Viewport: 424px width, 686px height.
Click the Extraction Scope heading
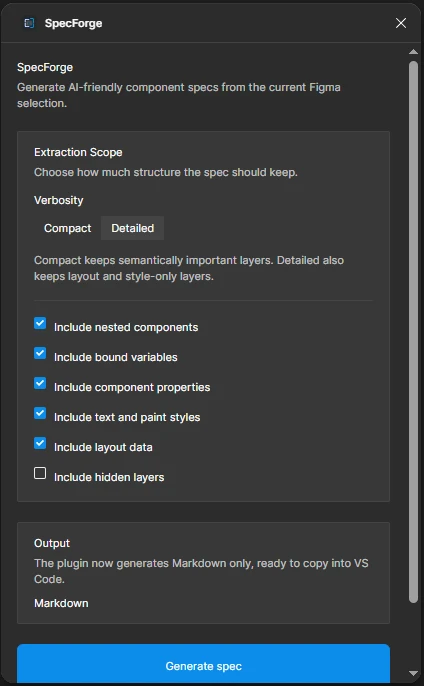coord(78,152)
